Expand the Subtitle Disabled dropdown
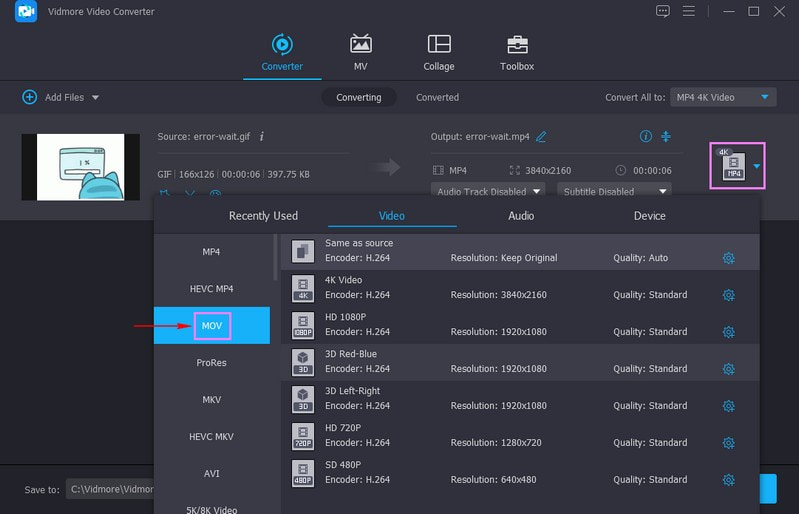This screenshot has height=514, width=799. pyautogui.click(x=614, y=191)
